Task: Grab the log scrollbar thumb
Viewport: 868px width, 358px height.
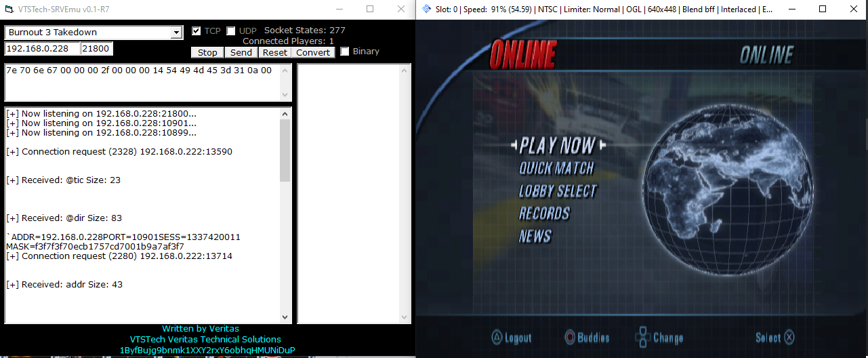Action: pyautogui.click(x=285, y=151)
